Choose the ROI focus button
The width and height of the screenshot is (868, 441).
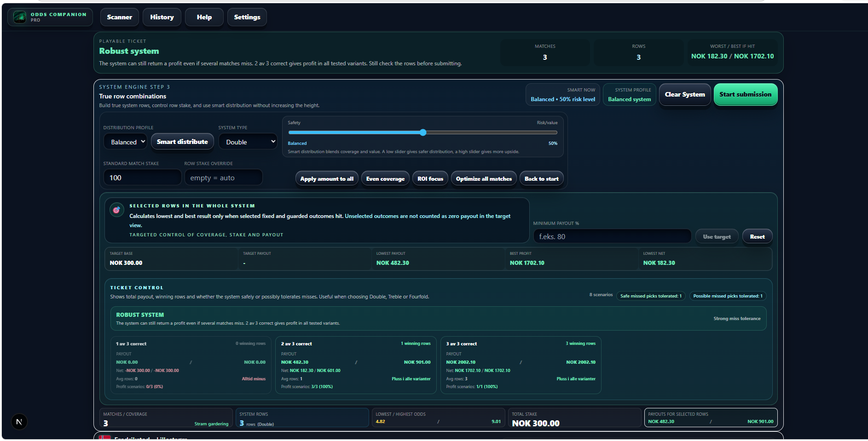click(x=430, y=179)
